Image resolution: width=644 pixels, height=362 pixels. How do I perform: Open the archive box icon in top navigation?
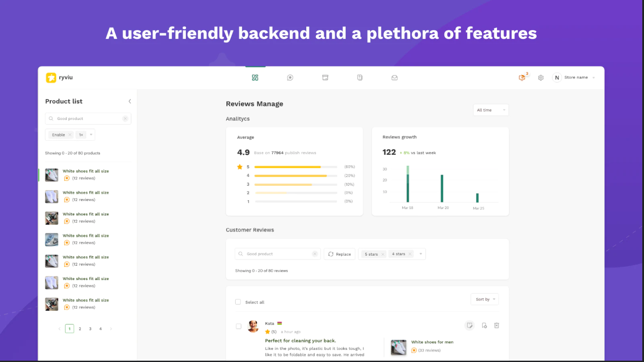click(x=325, y=78)
